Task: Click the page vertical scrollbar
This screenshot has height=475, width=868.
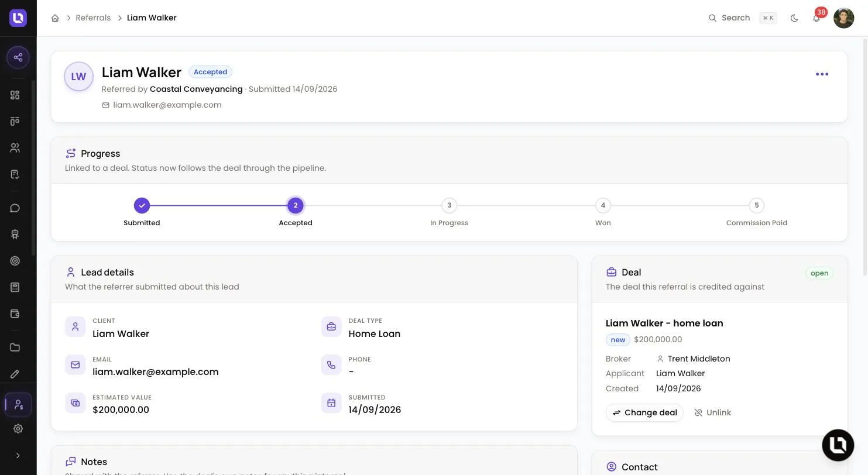Action: point(865,158)
